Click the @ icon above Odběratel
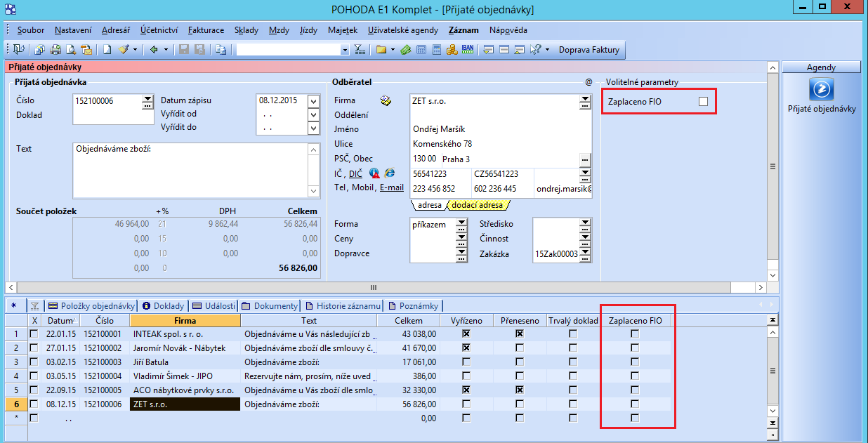868x443 pixels. 588,82
